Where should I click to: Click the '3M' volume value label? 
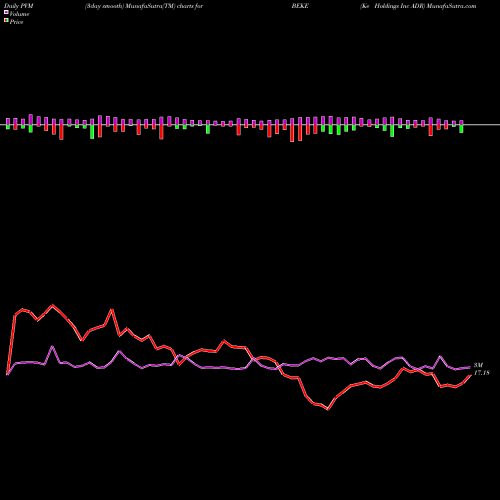[x=478, y=365]
